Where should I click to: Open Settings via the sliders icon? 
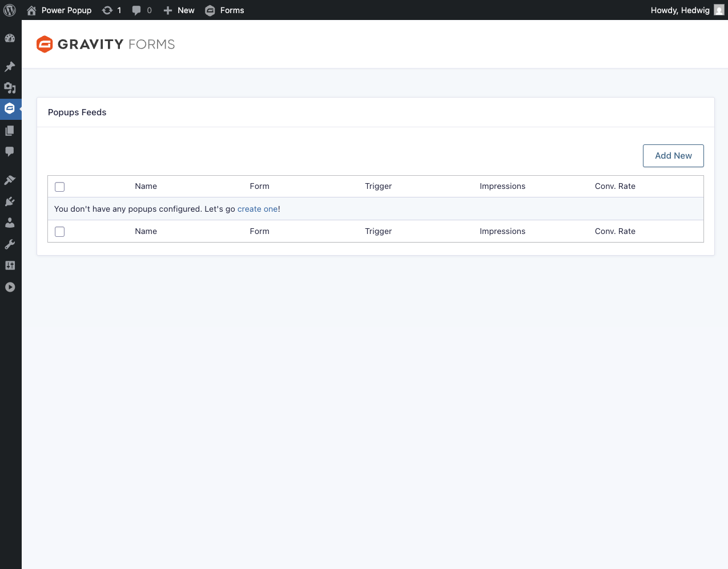pos(10,265)
